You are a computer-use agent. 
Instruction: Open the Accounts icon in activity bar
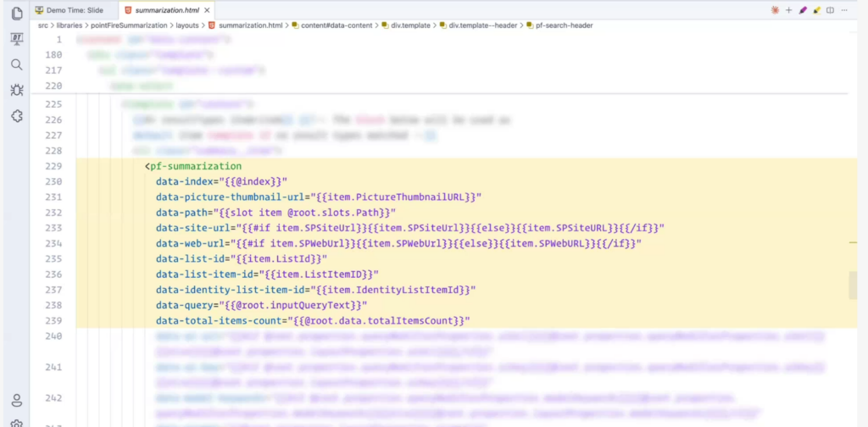tap(16, 400)
